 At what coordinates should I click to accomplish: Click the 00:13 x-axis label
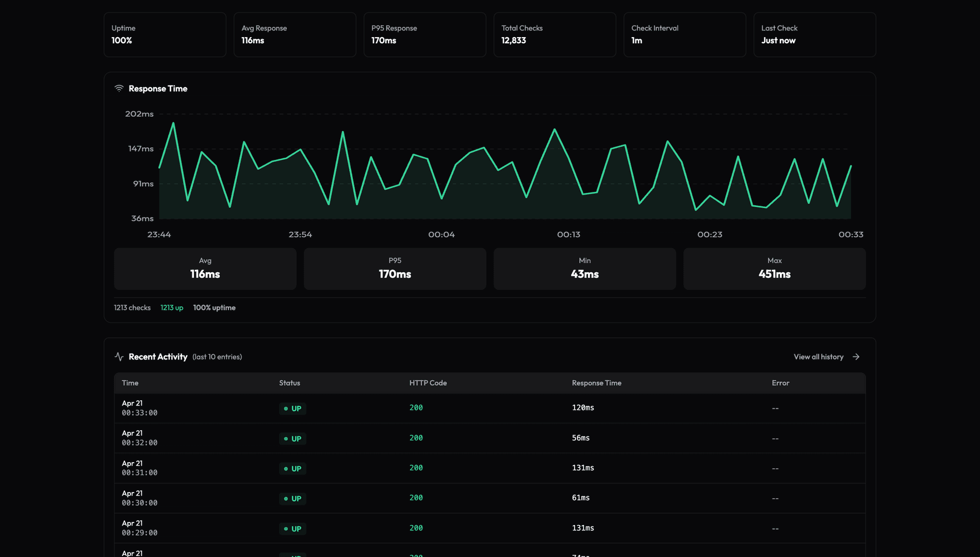569,235
